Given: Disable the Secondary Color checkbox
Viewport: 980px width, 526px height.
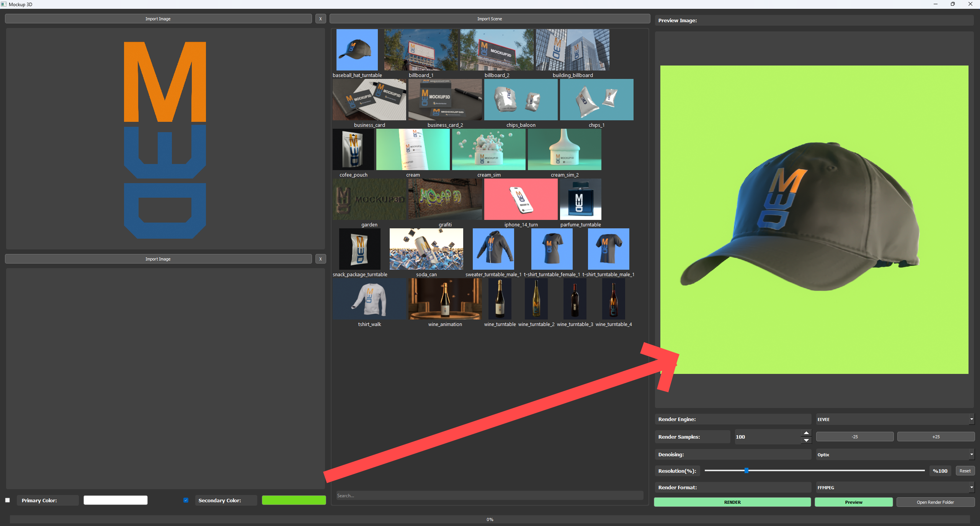Looking at the screenshot, I should 186,500.
